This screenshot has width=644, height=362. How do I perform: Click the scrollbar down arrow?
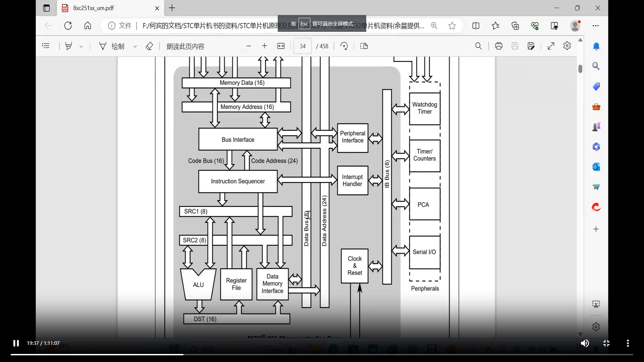pos(580,334)
